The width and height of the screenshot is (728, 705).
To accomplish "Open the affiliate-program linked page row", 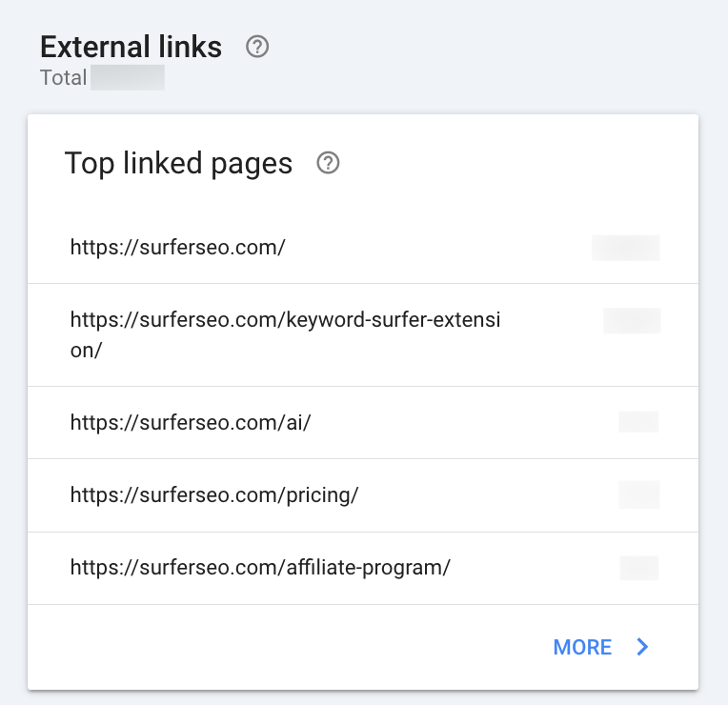I will coord(260,568).
